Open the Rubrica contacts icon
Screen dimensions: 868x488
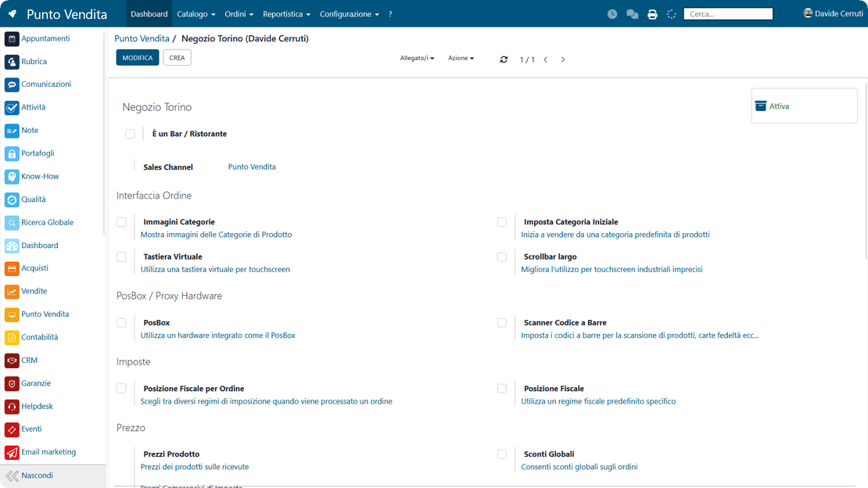point(12,62)
